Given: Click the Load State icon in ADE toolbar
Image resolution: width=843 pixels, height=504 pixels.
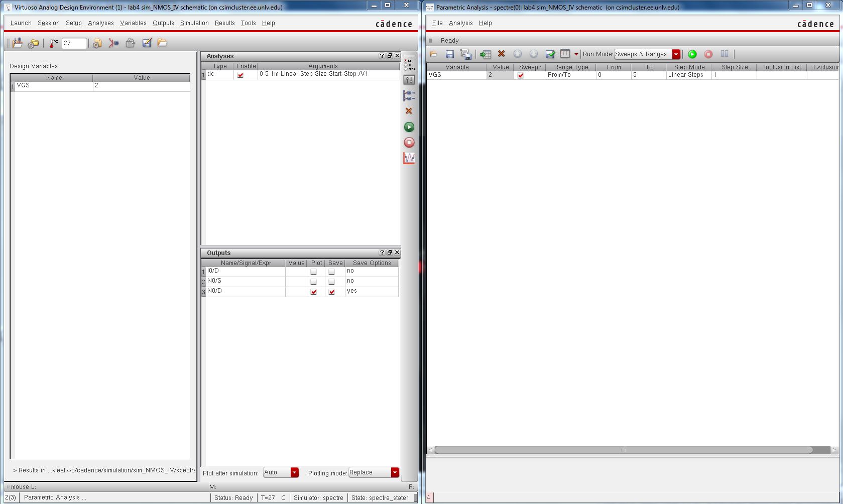Looking at the screenshot, I should coord(18,43).
